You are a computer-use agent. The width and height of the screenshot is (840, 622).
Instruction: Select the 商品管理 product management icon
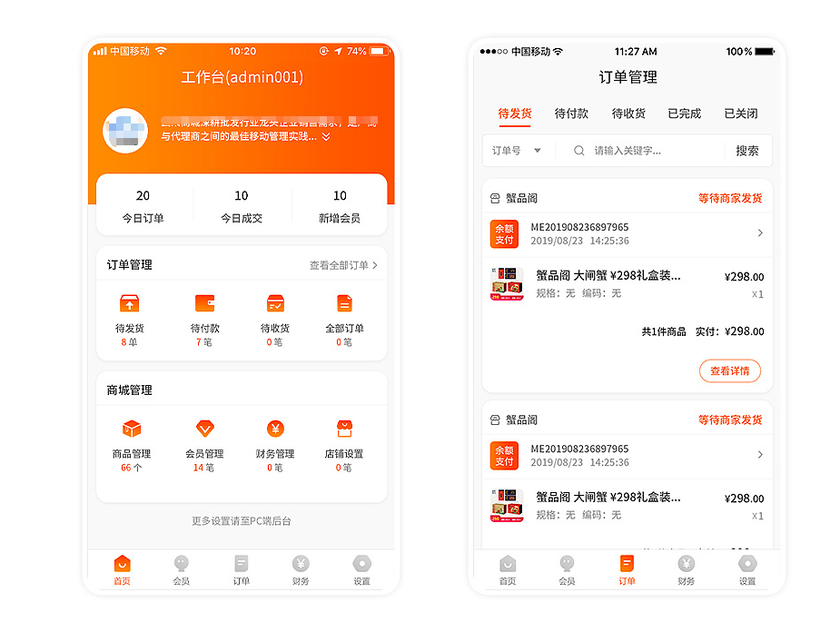[129, 429]
